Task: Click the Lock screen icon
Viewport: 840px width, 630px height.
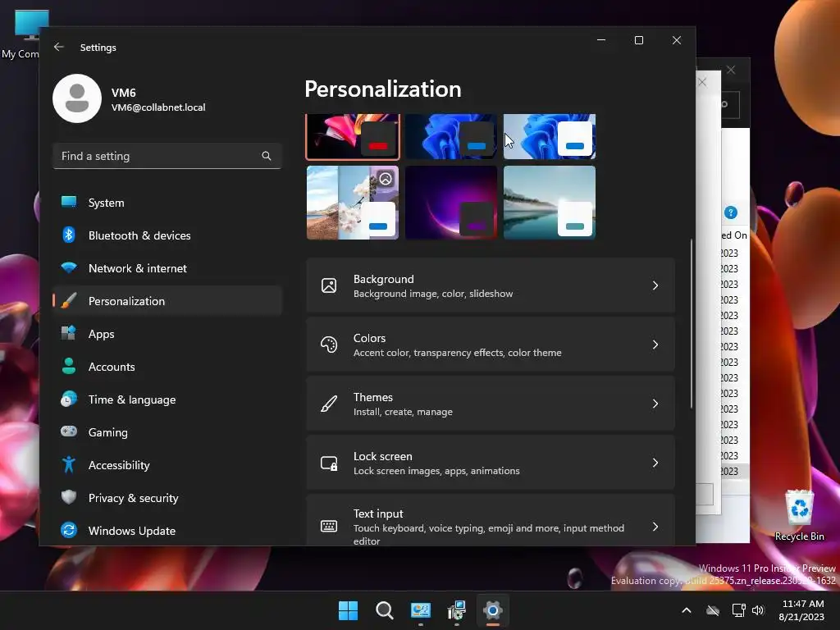Action: point(329,463)
